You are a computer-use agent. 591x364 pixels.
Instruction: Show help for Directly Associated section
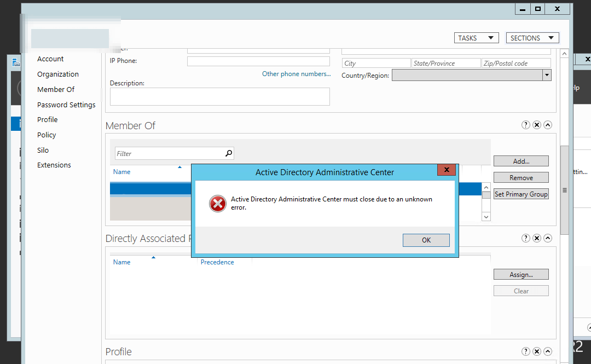point(526,238)
